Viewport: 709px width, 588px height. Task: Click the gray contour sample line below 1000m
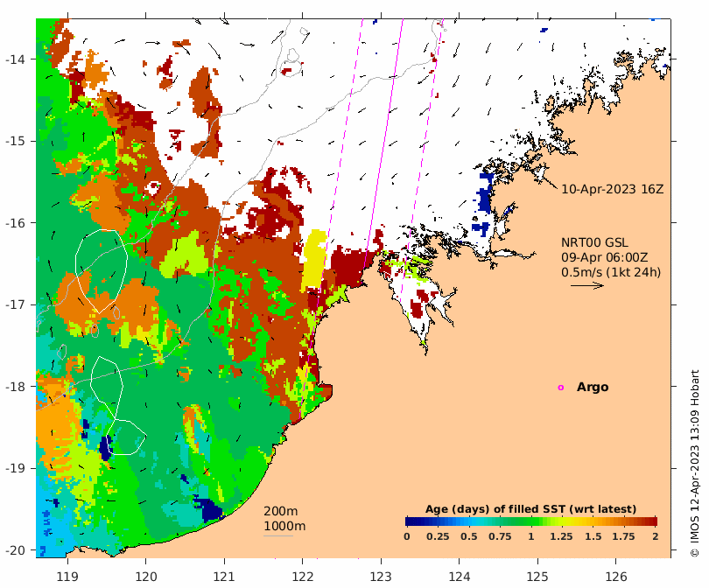(278, 536)
